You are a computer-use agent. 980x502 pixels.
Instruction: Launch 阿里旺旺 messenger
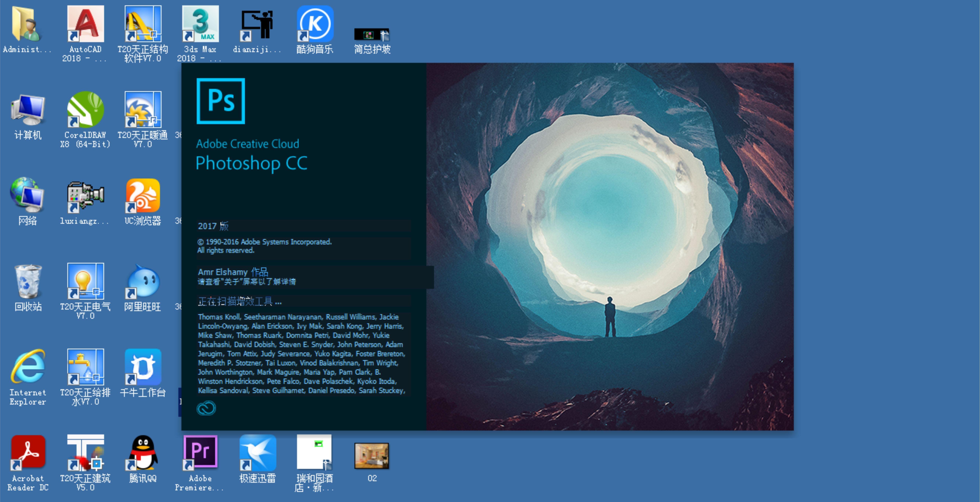coord(143,282)
